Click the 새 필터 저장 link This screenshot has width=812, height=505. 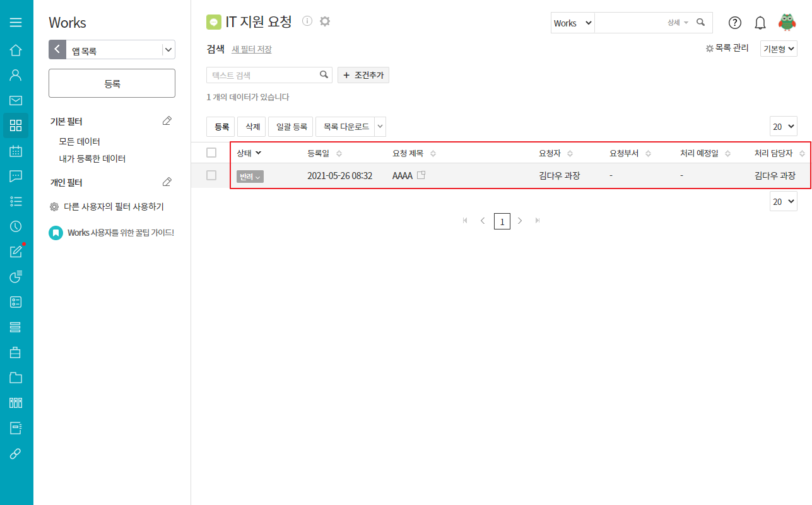click(x=251, y=49)
